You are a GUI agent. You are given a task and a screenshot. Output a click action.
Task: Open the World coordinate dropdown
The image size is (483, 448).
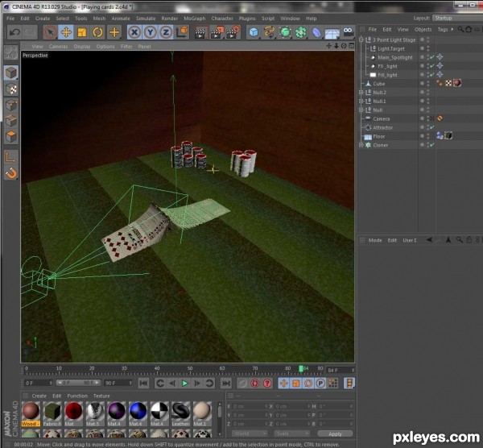250,433
